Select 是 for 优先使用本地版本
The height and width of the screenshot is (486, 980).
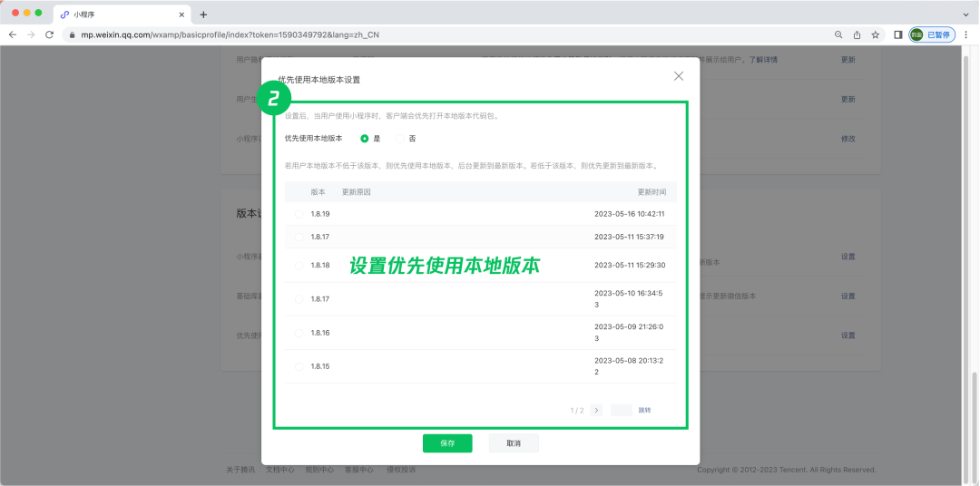pyautogui.click(x=365, y=139)
